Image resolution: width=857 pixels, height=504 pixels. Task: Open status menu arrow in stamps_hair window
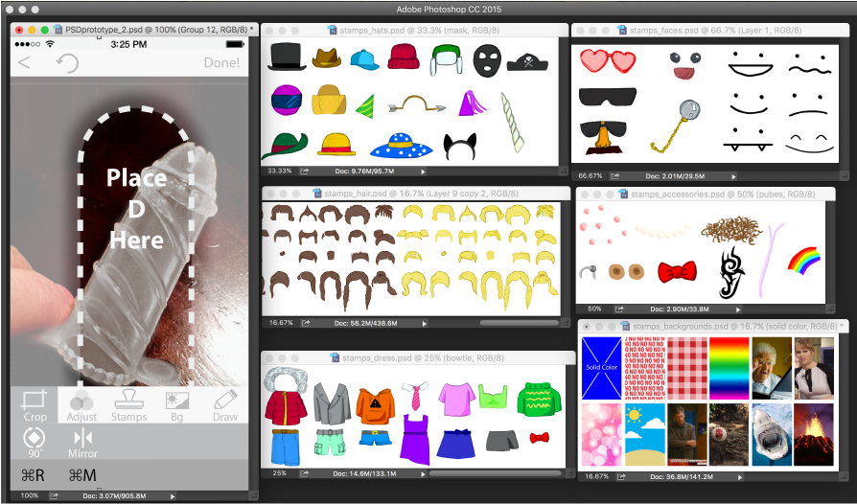coord(424,323)
